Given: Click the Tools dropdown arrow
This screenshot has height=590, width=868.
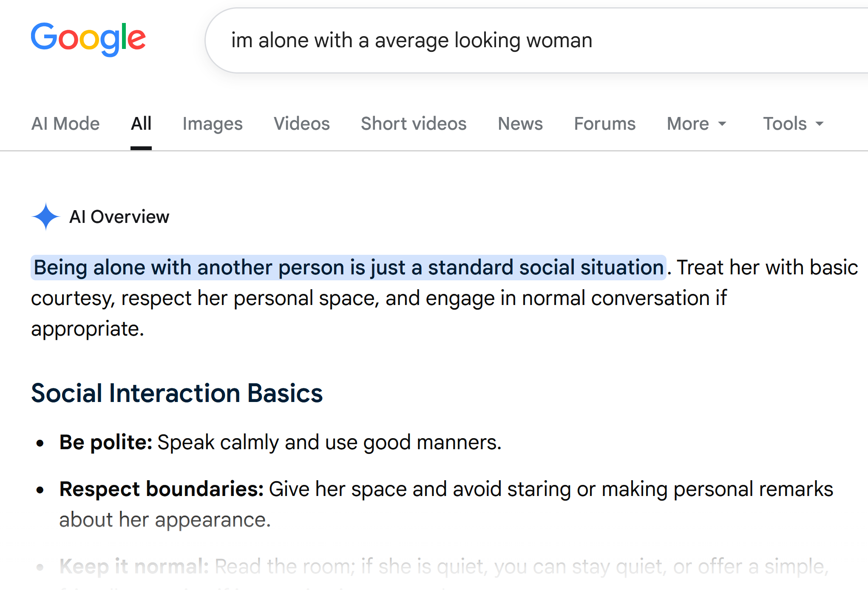Looking at the screenshot, I should tap(820, 124).
